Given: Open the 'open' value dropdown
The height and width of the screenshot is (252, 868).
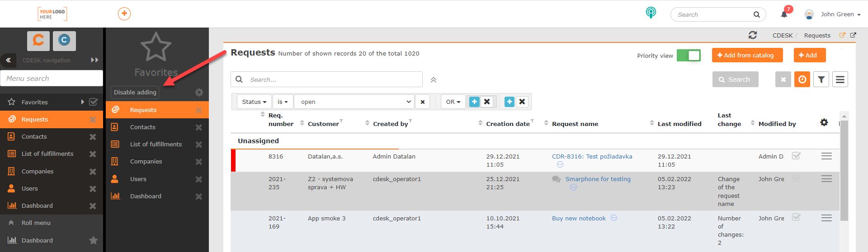Looking at the screenshot, I should click(x=354, y=102).
